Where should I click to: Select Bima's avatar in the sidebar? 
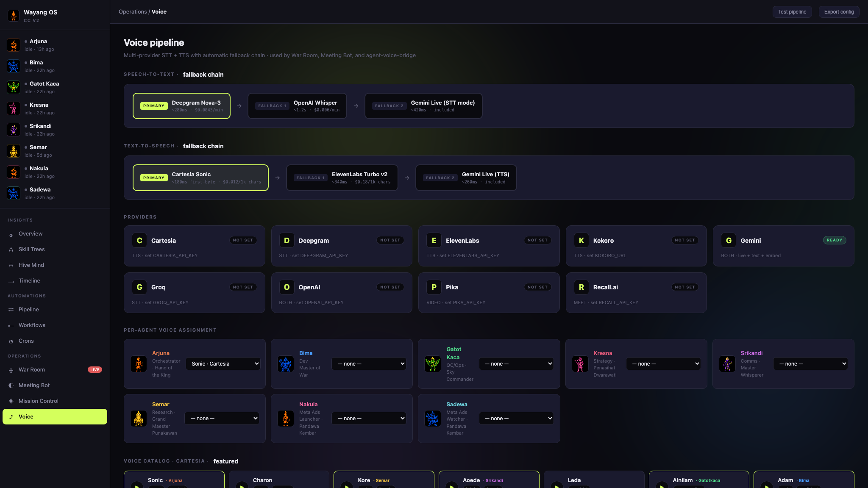14,66
